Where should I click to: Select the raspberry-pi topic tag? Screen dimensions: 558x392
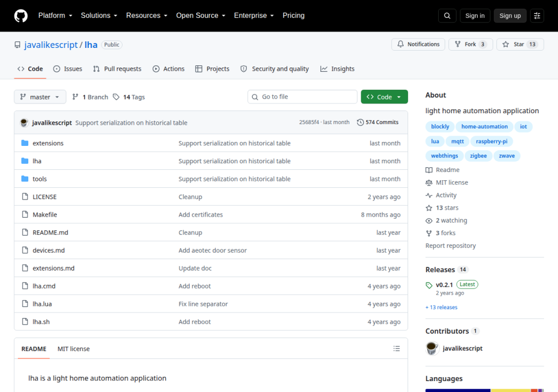tap(492, 141)
